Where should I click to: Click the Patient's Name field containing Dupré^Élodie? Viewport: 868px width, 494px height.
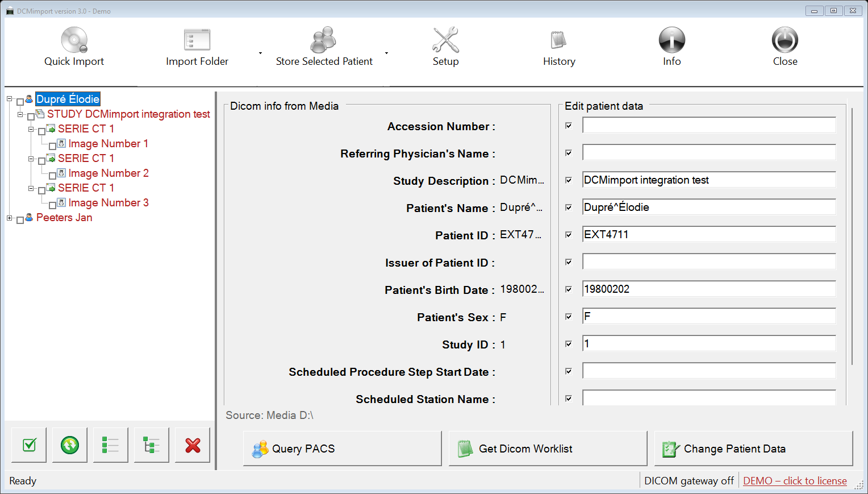click(709, 207)
